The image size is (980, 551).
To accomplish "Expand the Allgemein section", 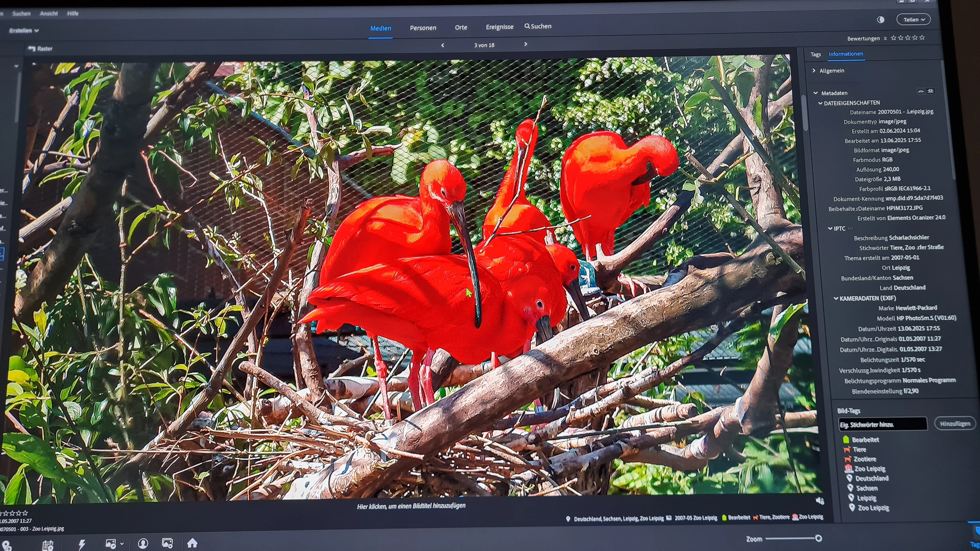I will [x=814, y=70].
